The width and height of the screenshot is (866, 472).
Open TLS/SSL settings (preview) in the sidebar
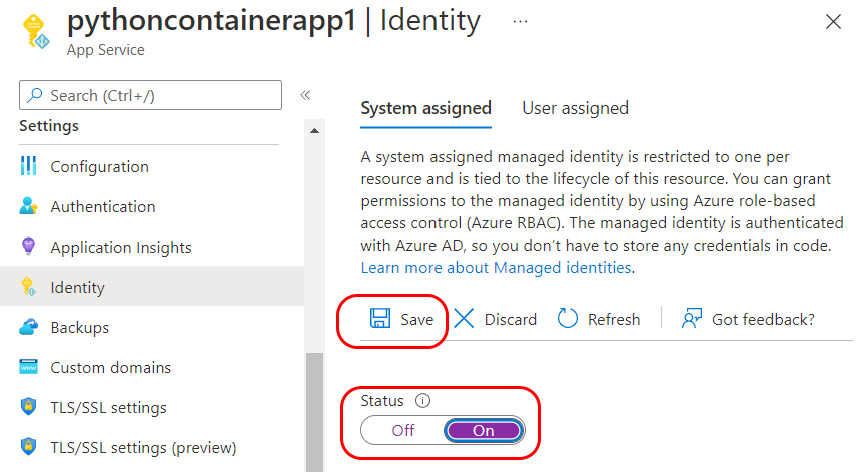point(143,448)
